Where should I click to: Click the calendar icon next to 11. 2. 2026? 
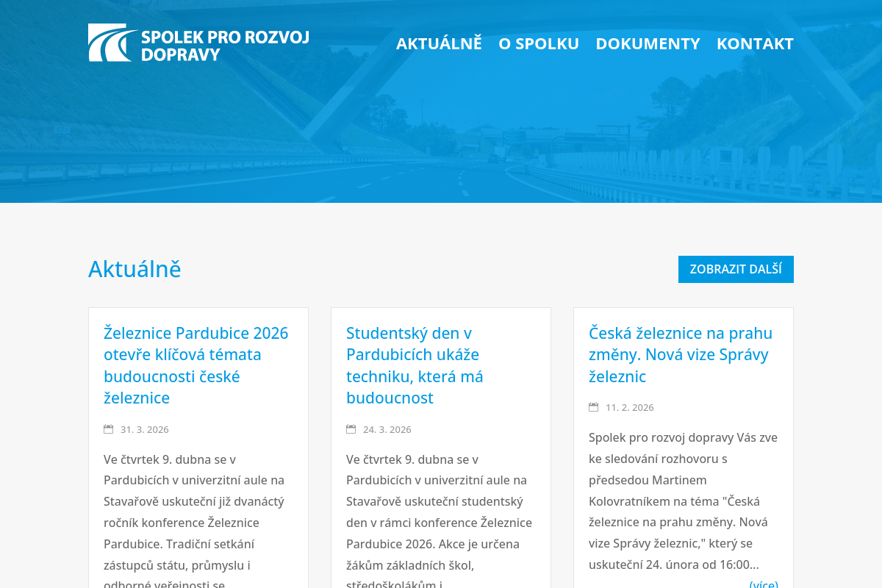pos(594,407)
